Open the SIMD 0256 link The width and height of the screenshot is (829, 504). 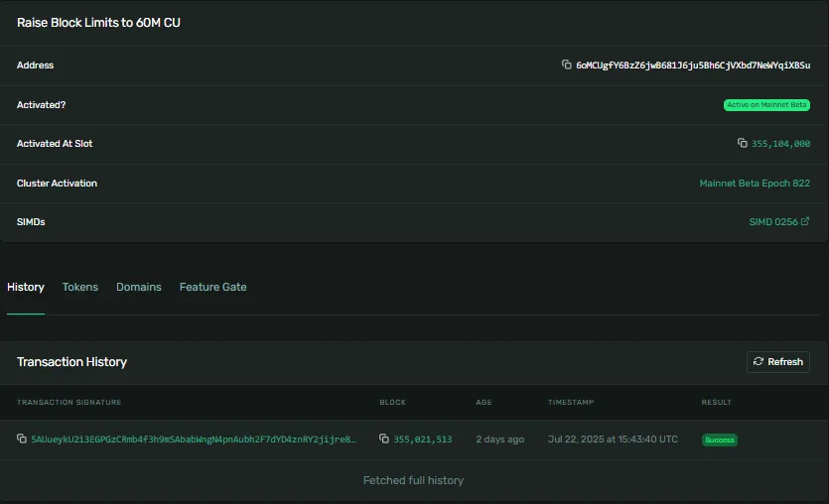tap(773, 222)
